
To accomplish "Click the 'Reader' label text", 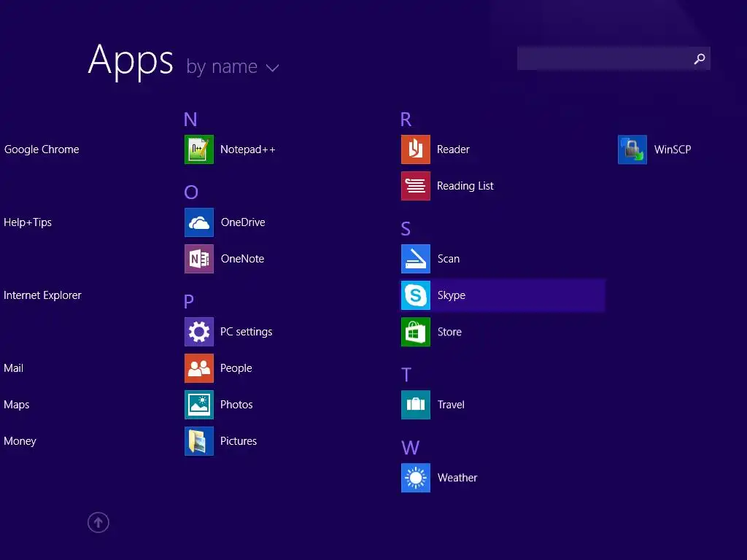I will click(453, 149).
